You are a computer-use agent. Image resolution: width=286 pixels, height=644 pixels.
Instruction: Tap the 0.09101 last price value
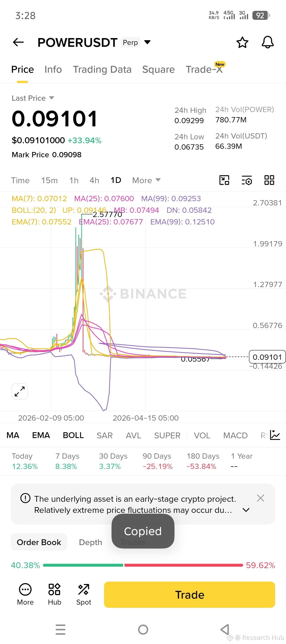[55, 118]
